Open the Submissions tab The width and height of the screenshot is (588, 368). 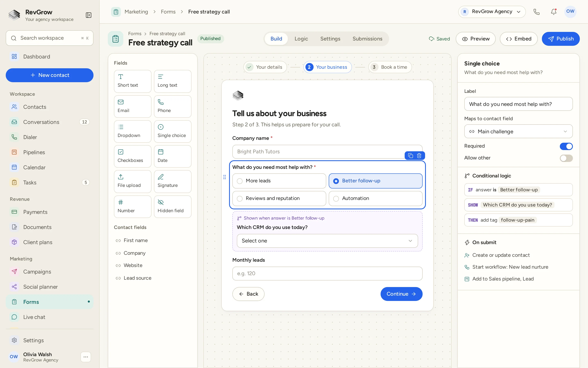tap(367, 39)
